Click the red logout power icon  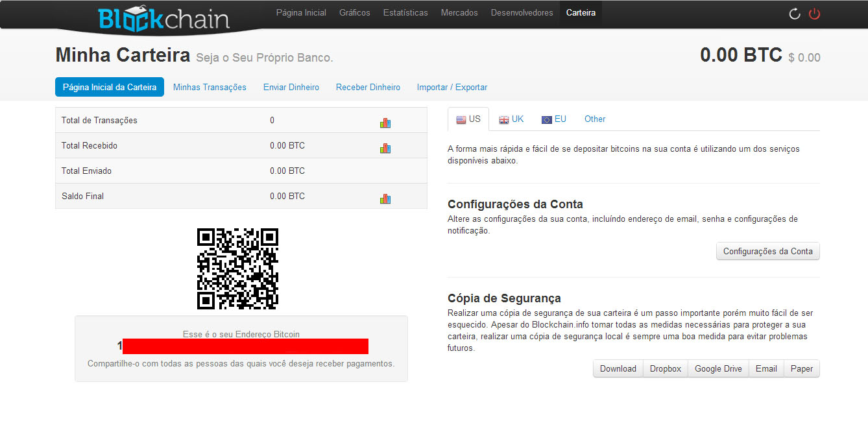[815, 14]
